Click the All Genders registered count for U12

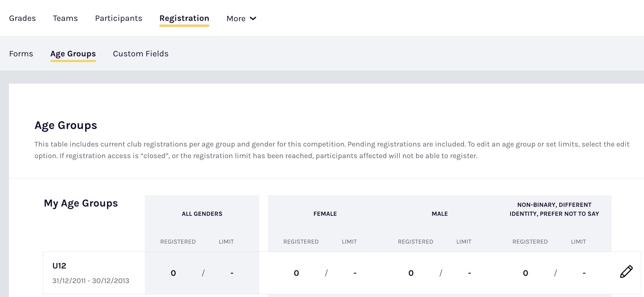173,273
